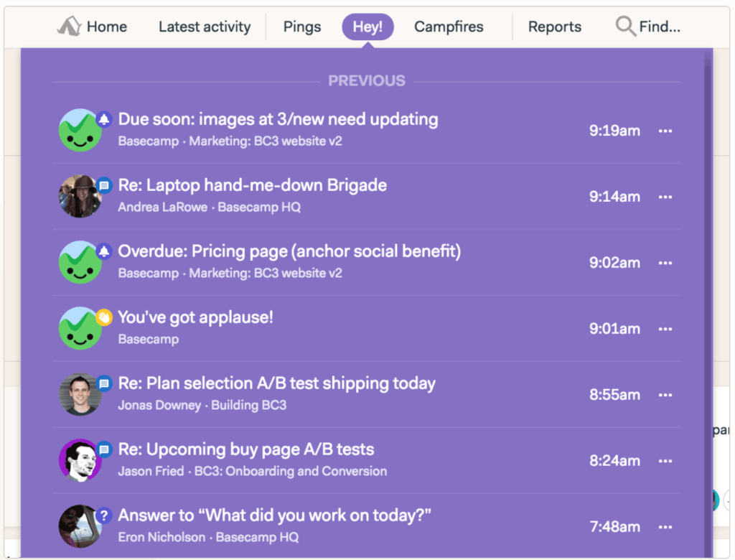Click the Basecamp avatar on the Overdue Pricing page row
735x560 pixels.
click(80, 263)
